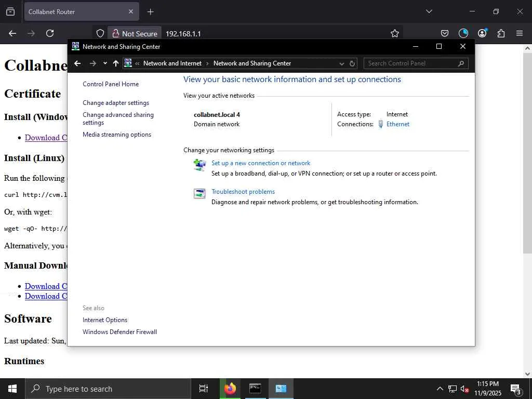Viewport: 532px width, 399px height.
Task: Click the search magnifier in Control Panel
Action: [461, 63]
